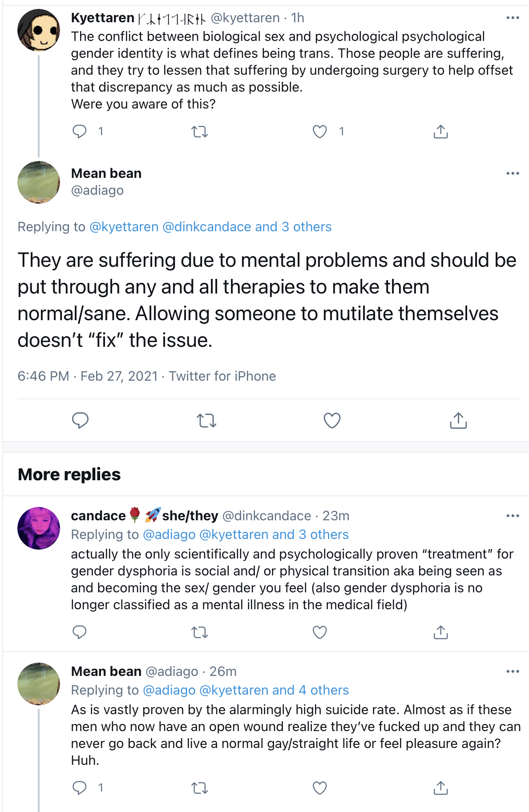Like the main Mean bean tweet
The height and width of the screenshot is (812, 529).
(332, 420)
